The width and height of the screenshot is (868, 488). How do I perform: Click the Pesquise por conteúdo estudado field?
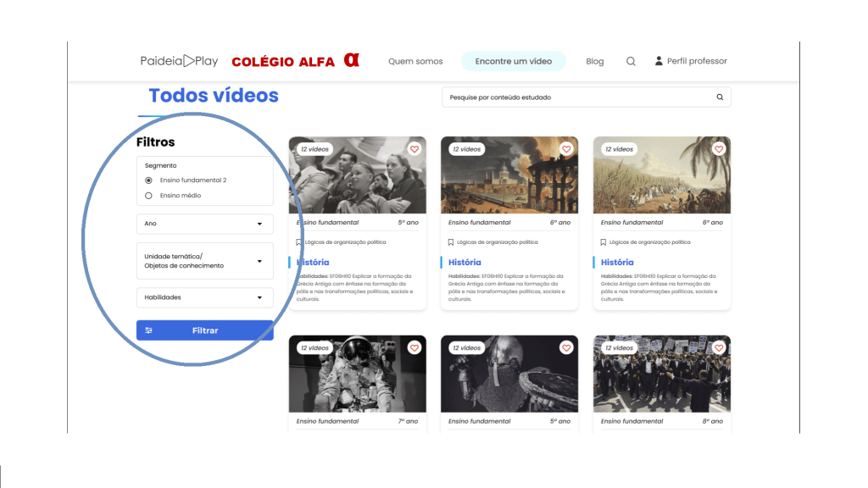[x=576, y=97]
